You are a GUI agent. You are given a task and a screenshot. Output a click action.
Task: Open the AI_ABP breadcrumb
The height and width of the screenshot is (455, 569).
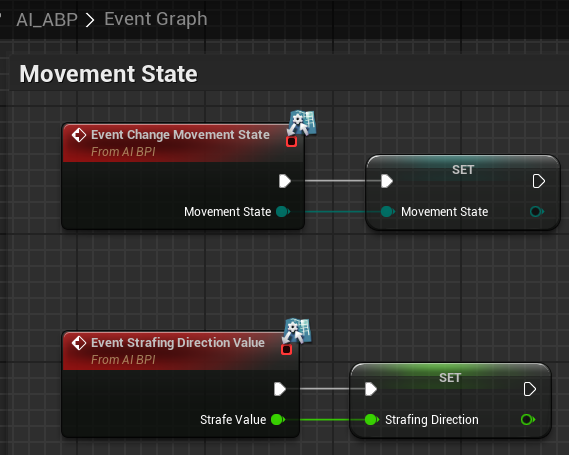(47, 20)
